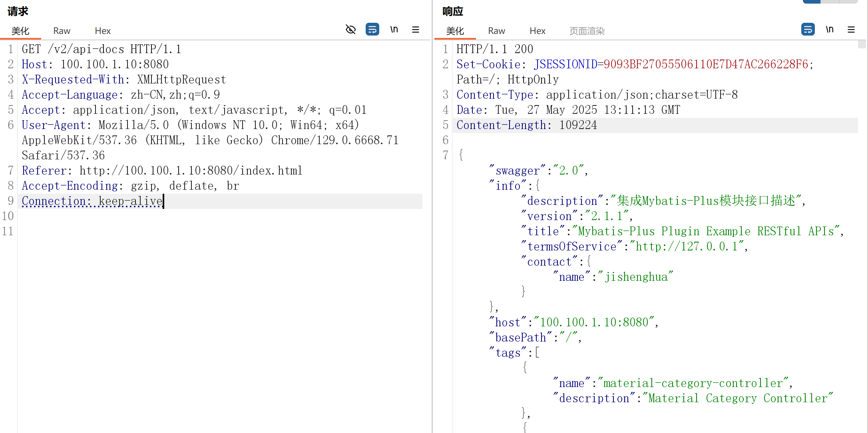Click the Accept-Encoding header line
This screenshot has height=433, width=868.
click(x=130, y=186)
